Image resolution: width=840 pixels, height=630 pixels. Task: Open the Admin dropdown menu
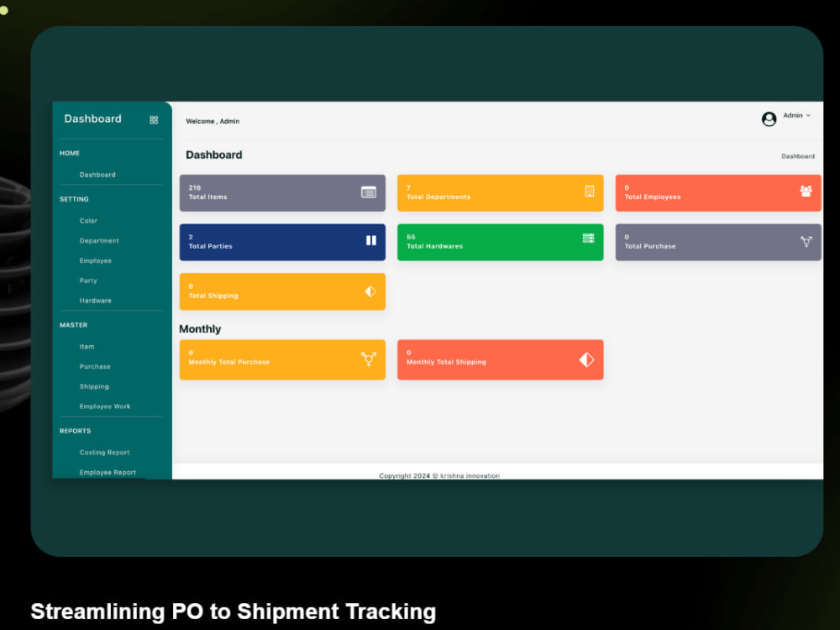pos(796,115)
